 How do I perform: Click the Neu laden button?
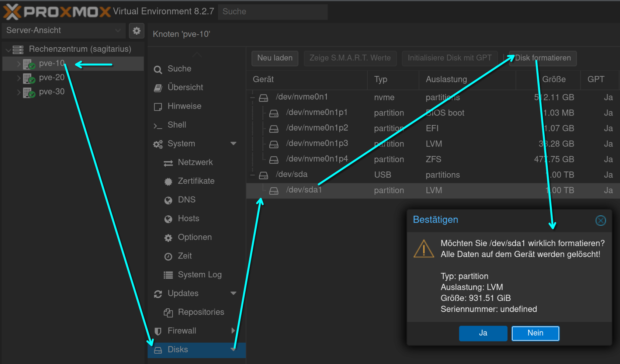[275, 58]
